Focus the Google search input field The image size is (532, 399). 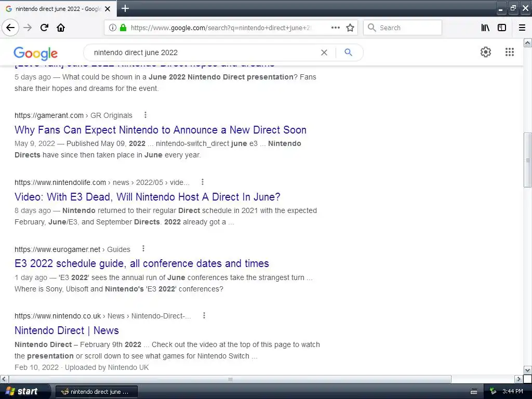(x=204, y=52)
